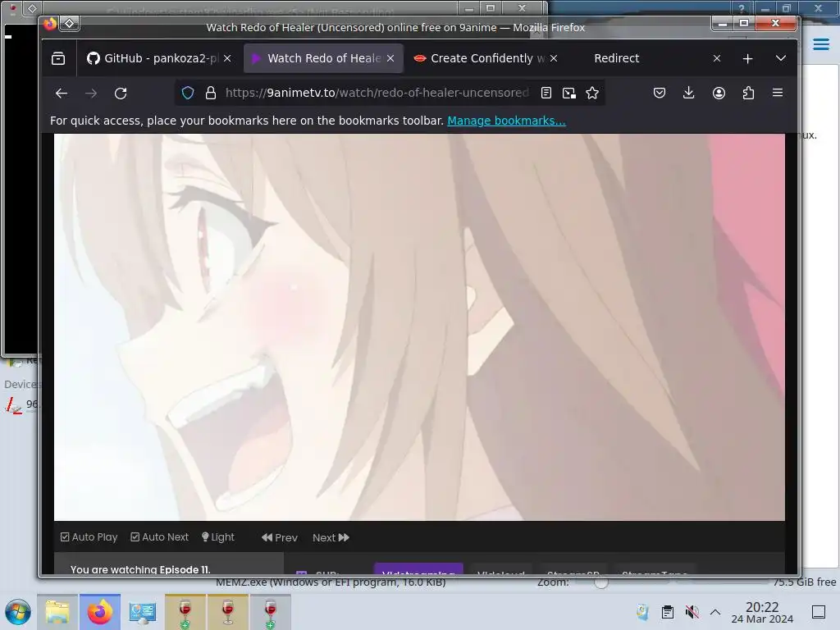This screenshot has height=630, width=840.
Task: Open the Start menu orb
Action: pos(18,612)
